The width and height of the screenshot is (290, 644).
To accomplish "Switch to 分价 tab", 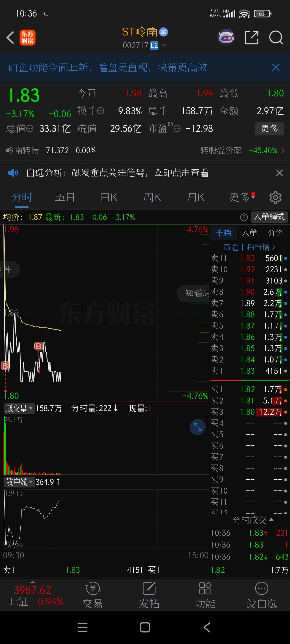I will click(275, 233).
